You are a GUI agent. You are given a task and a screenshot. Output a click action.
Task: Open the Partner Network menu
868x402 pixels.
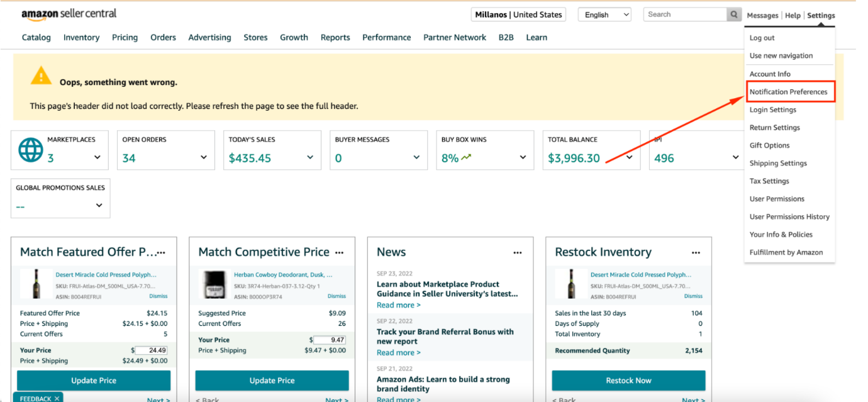pos(455,37)
